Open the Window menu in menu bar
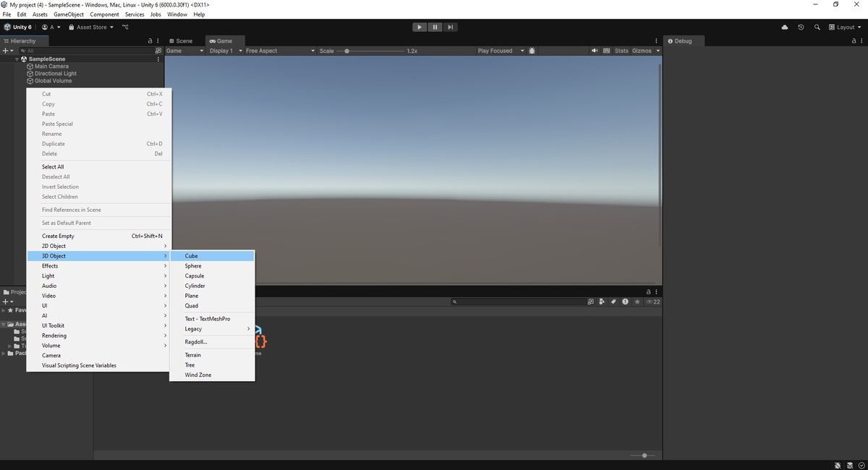868x470 pixels. click(177, 14)
